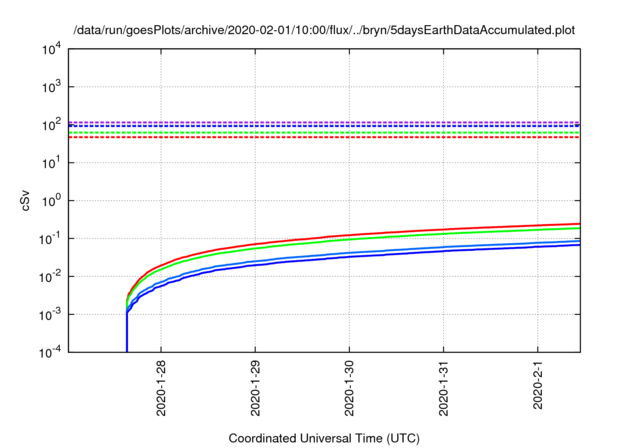Click the 2020-1-30 date label
The width and height of the screenshot is (640, 448).
[x=349, y=388]
